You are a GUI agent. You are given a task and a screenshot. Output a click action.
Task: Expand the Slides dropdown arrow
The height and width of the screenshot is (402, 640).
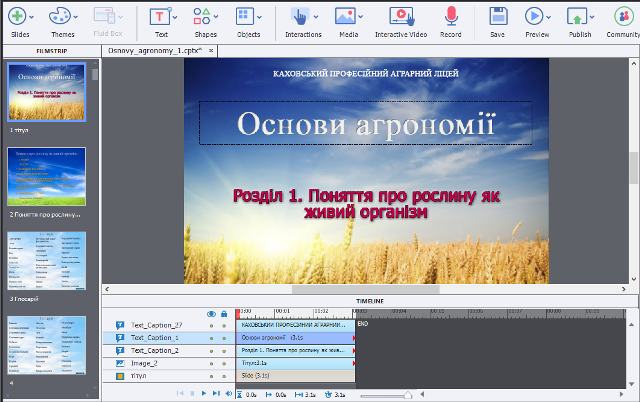(31, 17)
